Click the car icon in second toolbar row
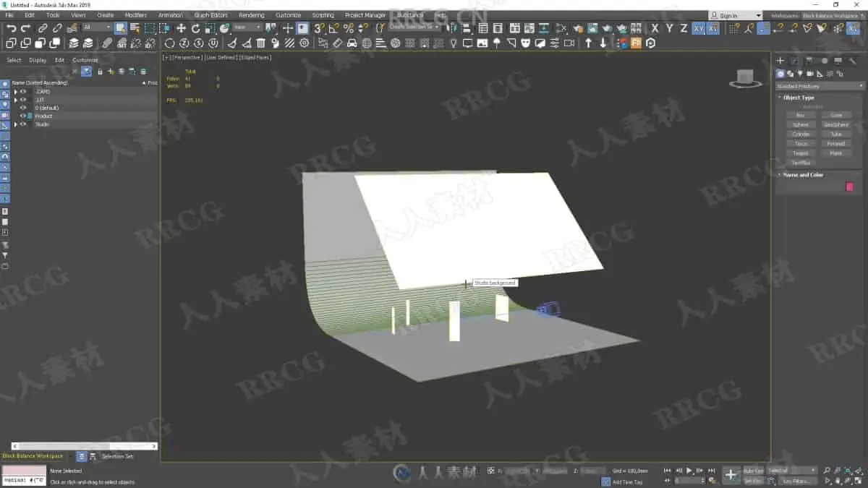This screenshot has width=868, height=488. click(x=352, y=43)
